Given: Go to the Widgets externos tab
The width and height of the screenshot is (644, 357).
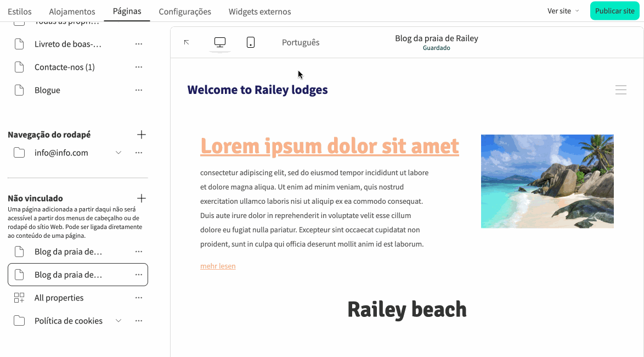Looking at the screenshot, I should (x=259, y=12).
